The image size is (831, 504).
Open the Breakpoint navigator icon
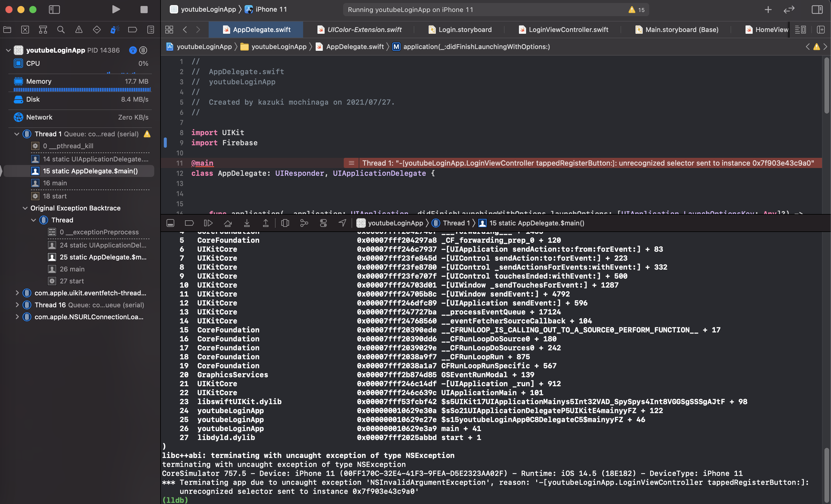[132, 30]
